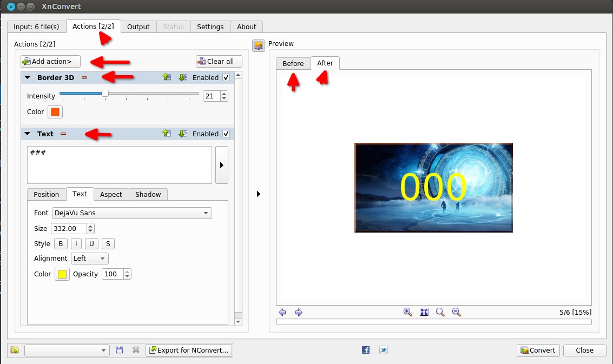613x364 pixels.
Task: Move Border 3D action down
Action: [182, 77]
